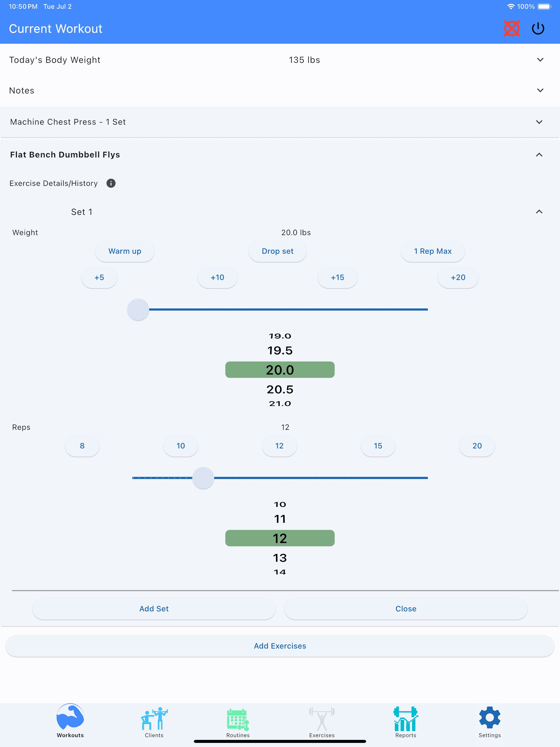Click the reps slider thumb
This screenshot has width=560, height=747.
(x=203, y=478)
